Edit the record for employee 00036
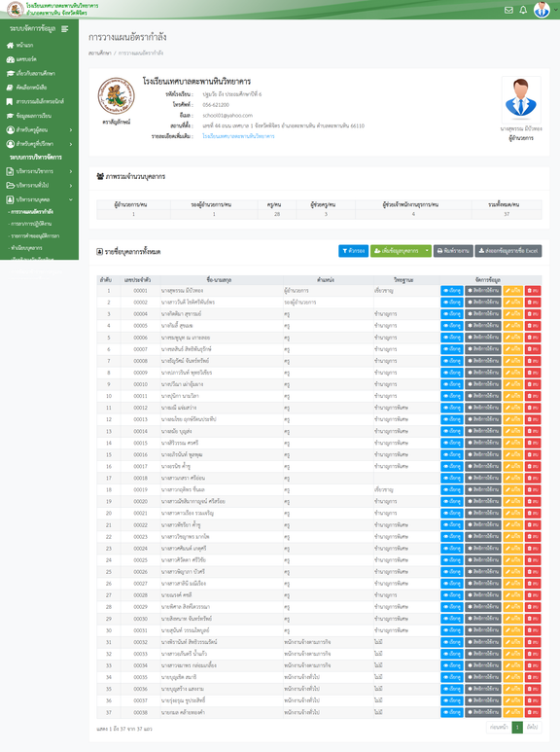Image resolution: width=560 pixels, height=752 pixels. pyautogui.click(x=513, y=689)
